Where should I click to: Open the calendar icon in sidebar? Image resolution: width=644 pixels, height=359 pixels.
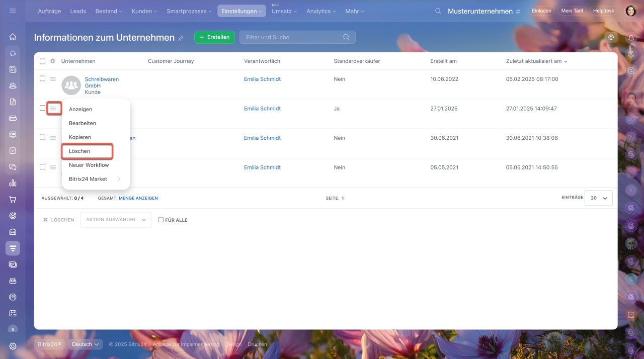[x=13, y=313]
